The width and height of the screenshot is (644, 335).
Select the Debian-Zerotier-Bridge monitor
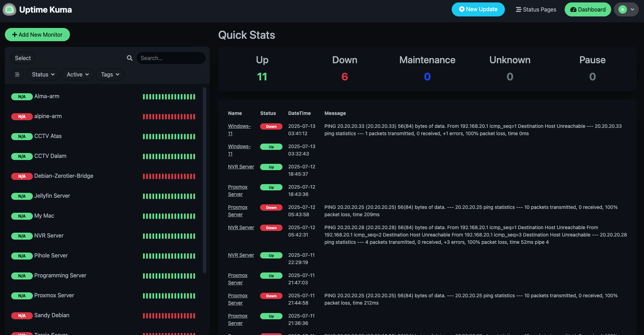click(x=103, y=176)
